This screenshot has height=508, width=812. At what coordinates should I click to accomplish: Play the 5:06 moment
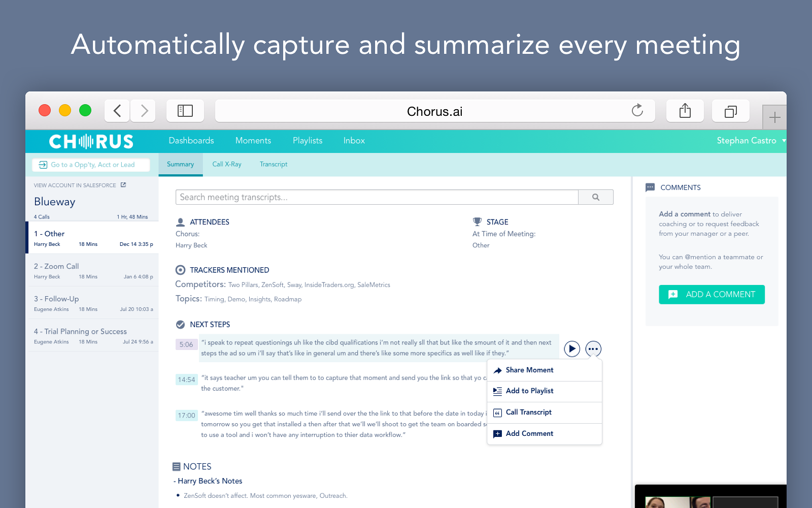(572, 348)
